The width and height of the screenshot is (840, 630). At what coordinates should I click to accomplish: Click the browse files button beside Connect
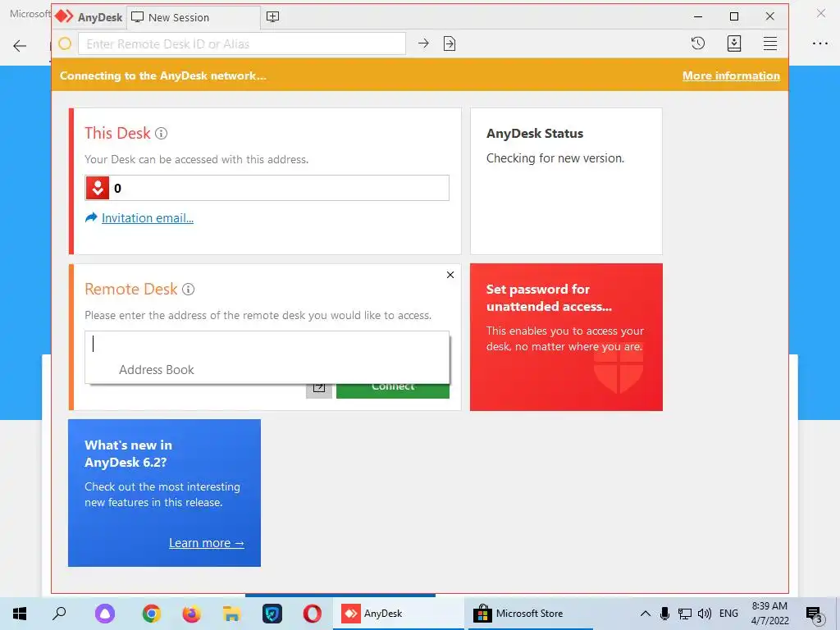click(319, 390)
